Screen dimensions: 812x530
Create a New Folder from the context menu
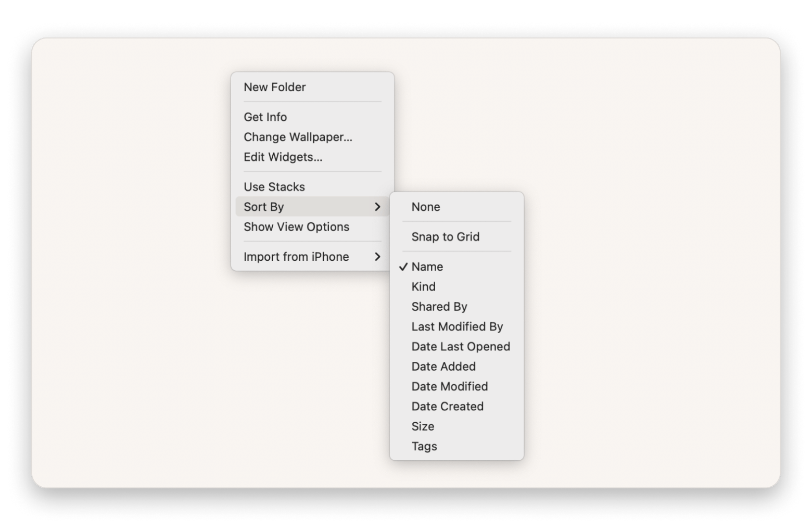pyautogui.click(x=274, y=87)
